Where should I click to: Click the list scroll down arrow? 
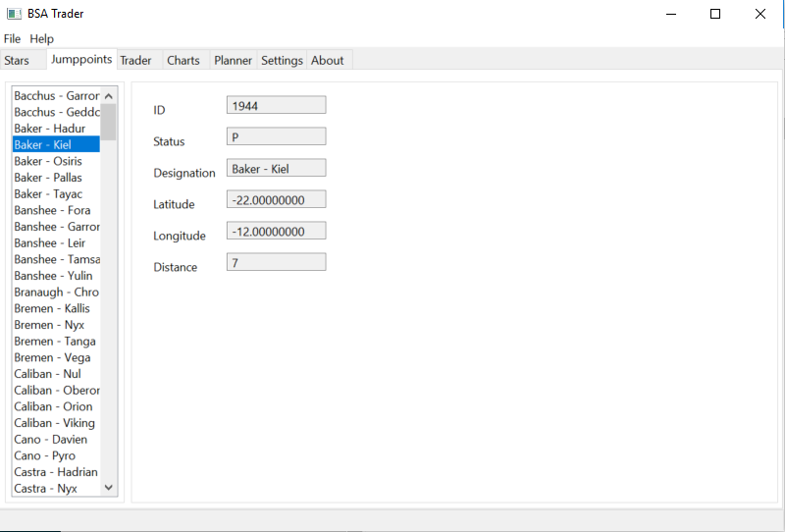pyautogui.click(x=109, y=487)
